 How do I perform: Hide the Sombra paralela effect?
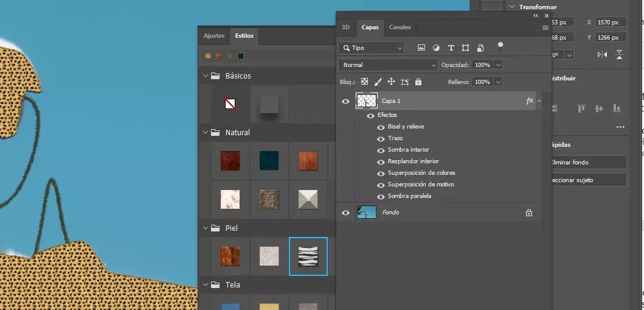(x=381, y=197)
